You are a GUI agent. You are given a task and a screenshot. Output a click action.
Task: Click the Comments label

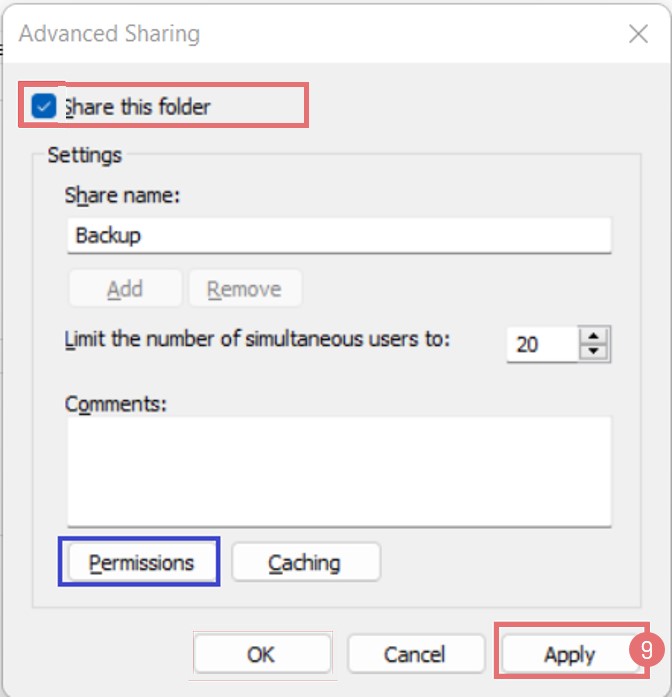[116, 404]
